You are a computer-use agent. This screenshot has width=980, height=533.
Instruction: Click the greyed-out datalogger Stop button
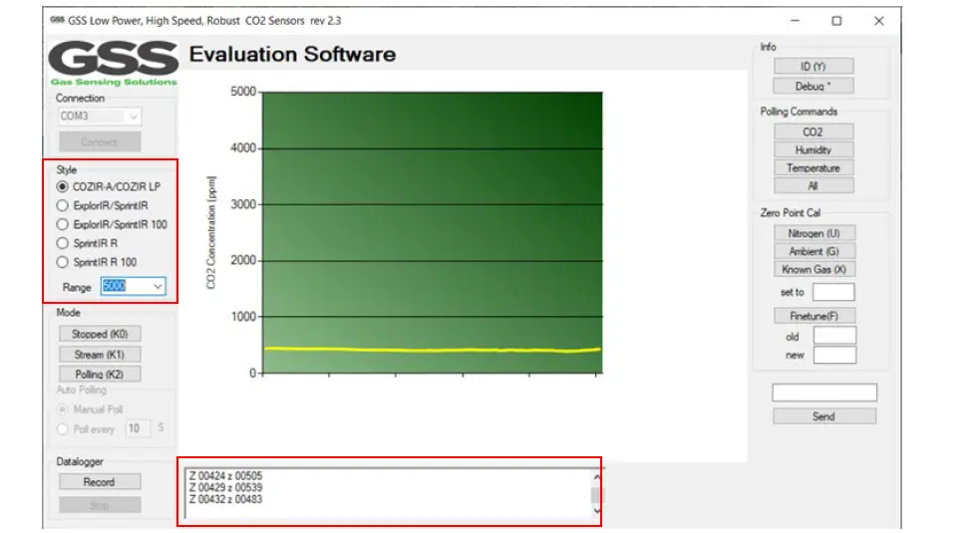coord(100,505)
